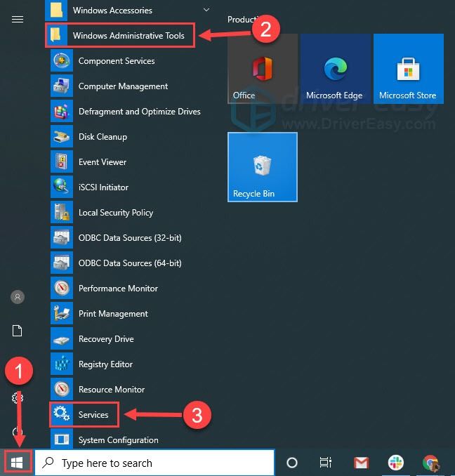Select the Resource Monitor text label
Viewport: 455px width, 476px height.
point(112,389)
